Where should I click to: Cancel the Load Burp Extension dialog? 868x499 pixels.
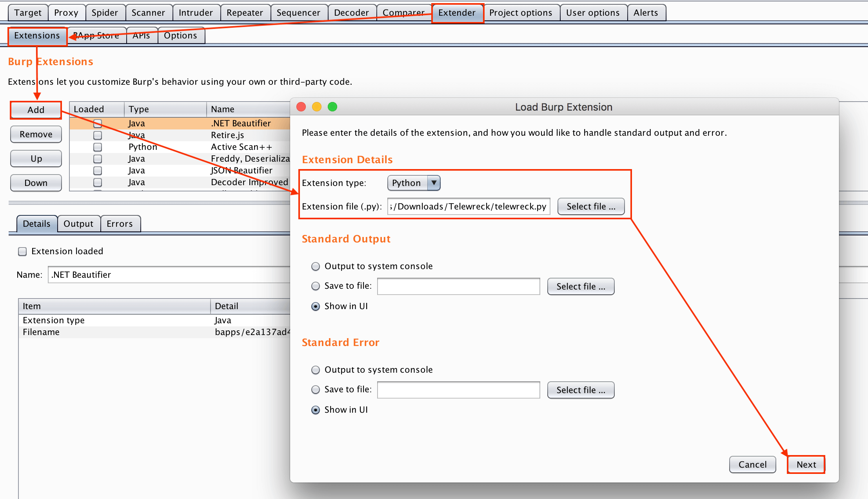click(x=752, y=464)
